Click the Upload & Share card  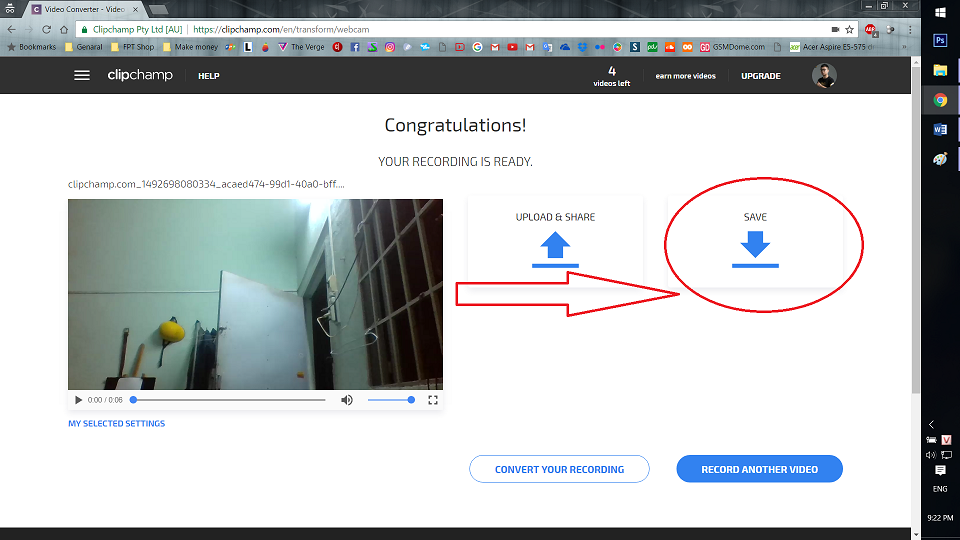click(x=555, y=241)
